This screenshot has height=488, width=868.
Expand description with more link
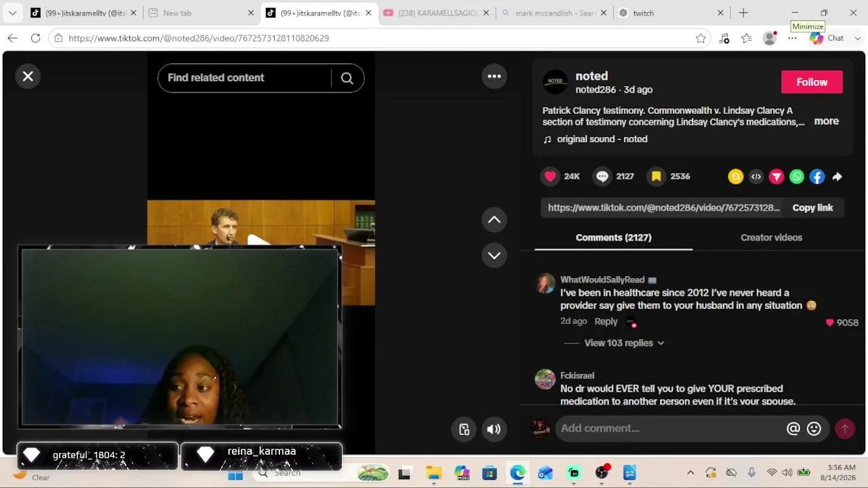(826, 121)
